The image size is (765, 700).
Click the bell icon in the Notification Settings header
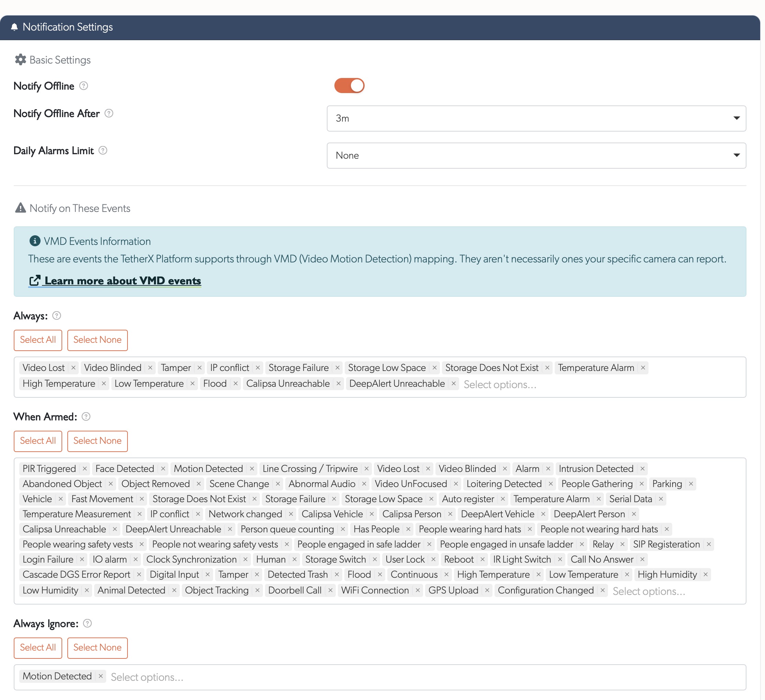(15, 27)
